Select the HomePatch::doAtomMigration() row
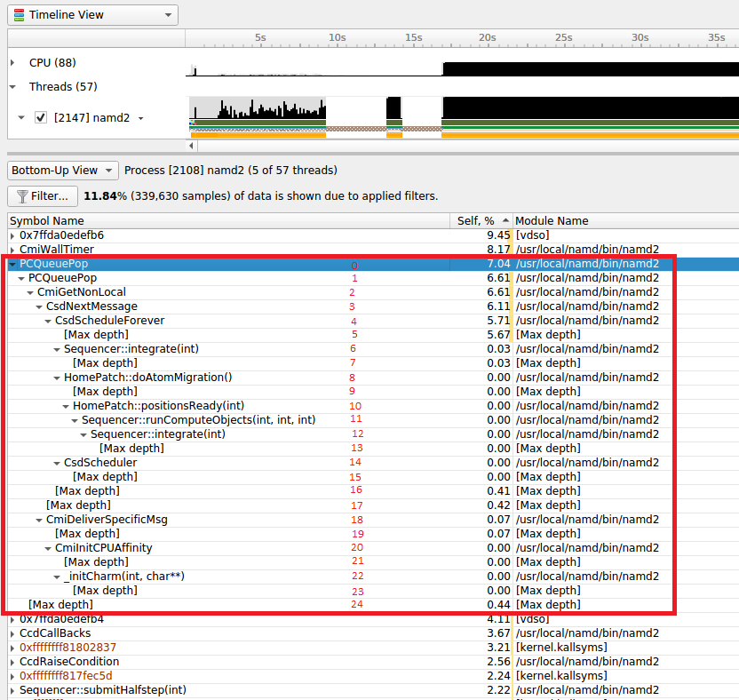 (x=147, y=378)
